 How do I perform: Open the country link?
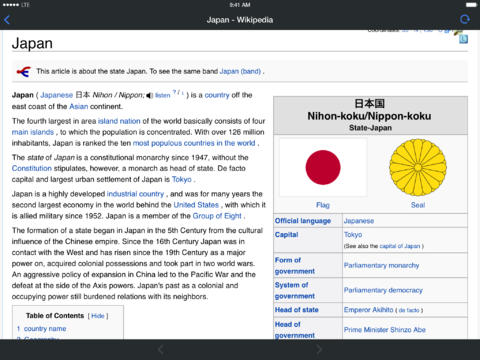(217, 95)
